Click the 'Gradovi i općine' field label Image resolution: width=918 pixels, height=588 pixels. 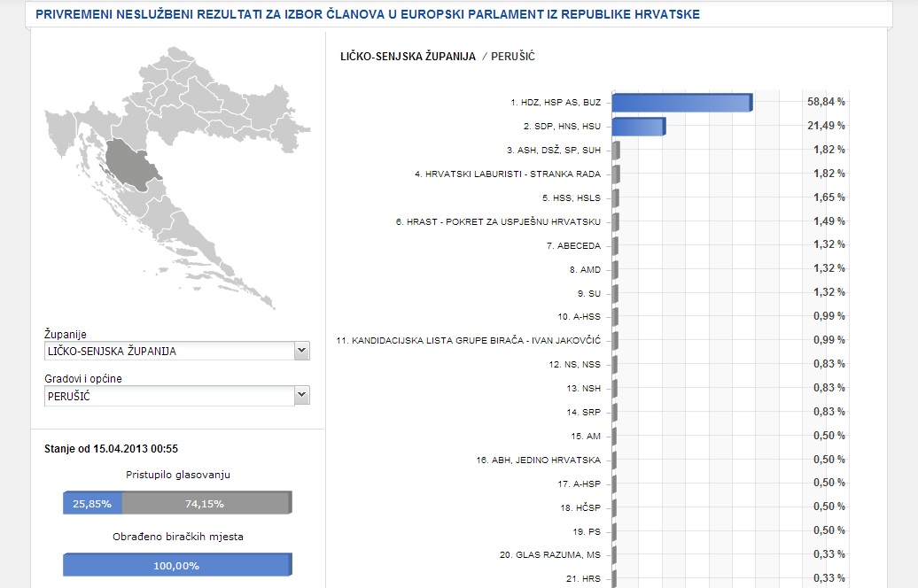pyautogui.click(x=83, y=378)
